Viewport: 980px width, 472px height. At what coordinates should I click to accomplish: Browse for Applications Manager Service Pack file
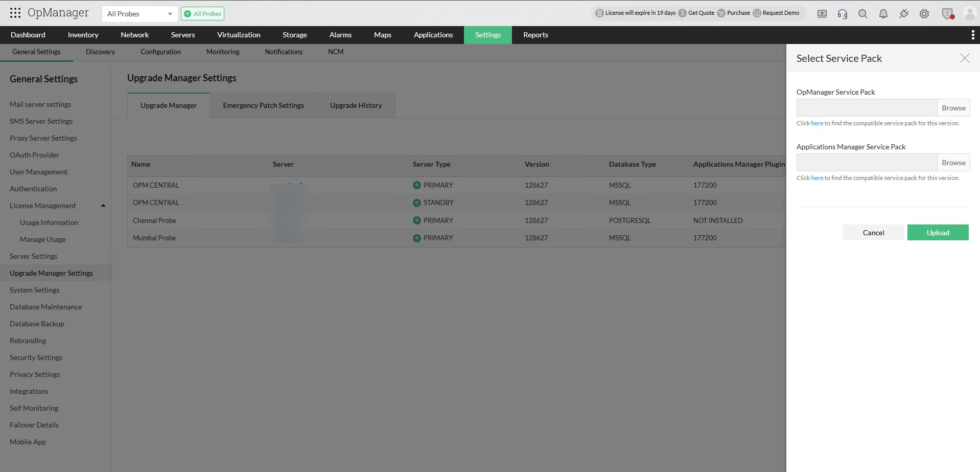click(x=953, y=163)
